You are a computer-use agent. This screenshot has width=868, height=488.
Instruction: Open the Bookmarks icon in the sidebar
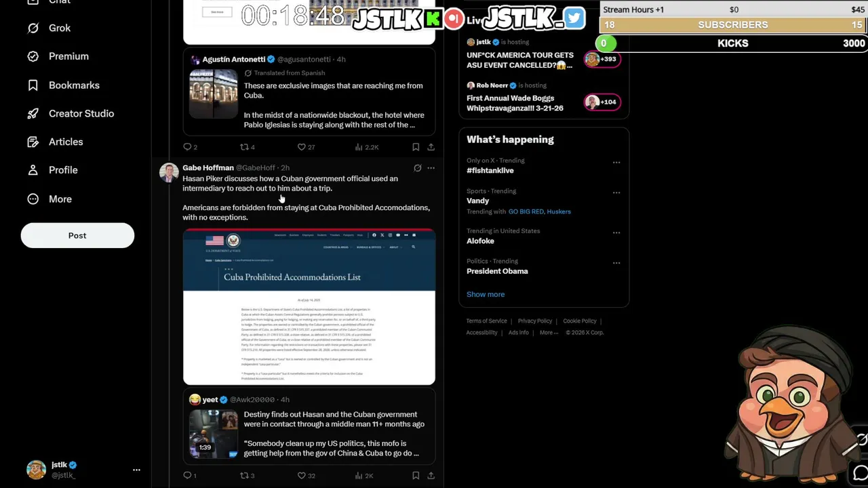pyautogui.click(x=33, y=85)
